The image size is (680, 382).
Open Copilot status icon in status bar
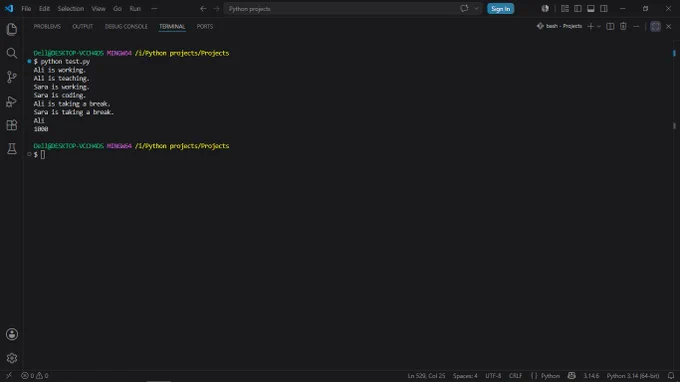point(572,375)
